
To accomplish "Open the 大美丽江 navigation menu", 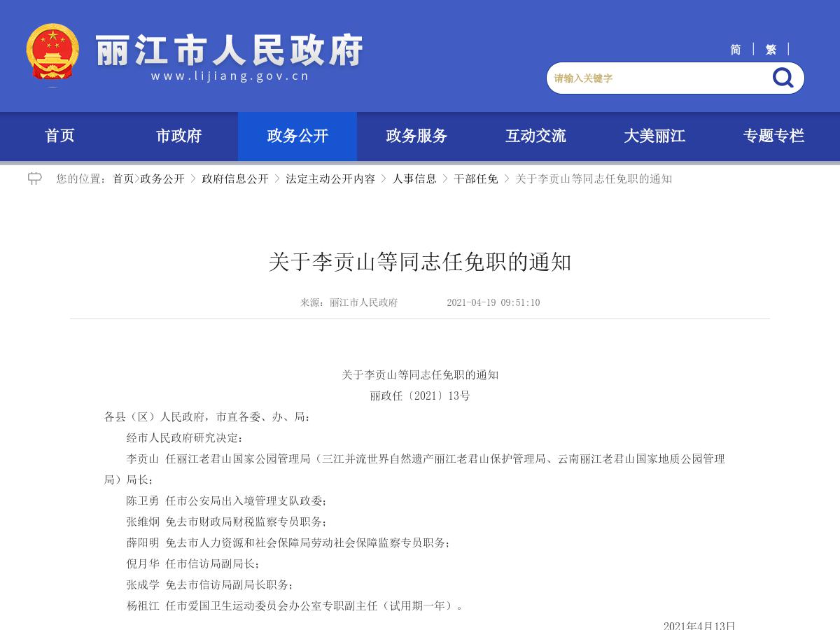I will coord(655,136).
